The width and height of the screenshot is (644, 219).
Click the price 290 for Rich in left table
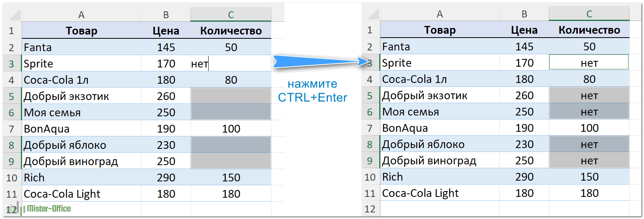coord(166,178)
